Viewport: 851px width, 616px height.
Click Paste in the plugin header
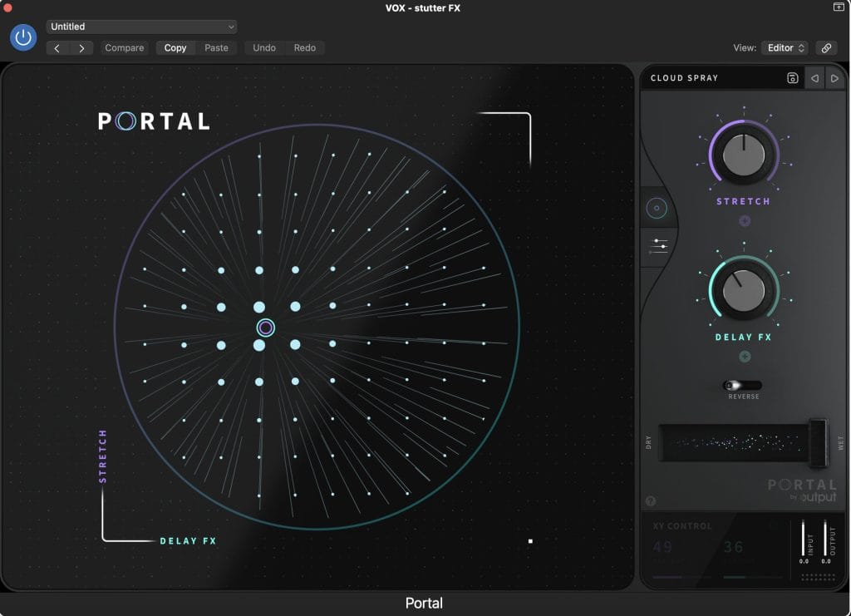tap(216, 48)
